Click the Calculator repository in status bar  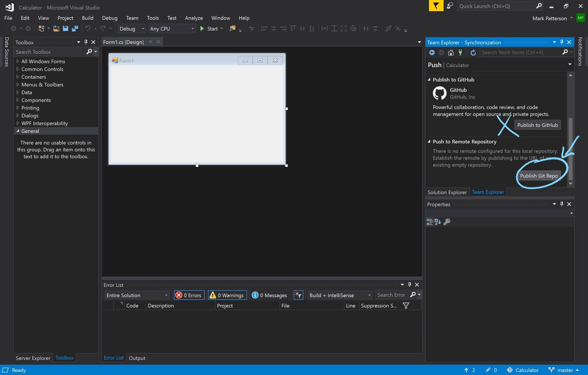(x=523, y=370)
